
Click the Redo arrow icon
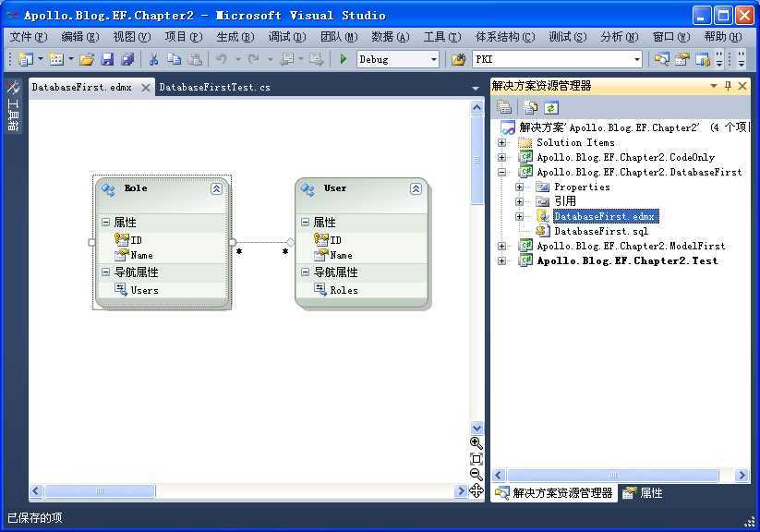(x=253, y=59)
